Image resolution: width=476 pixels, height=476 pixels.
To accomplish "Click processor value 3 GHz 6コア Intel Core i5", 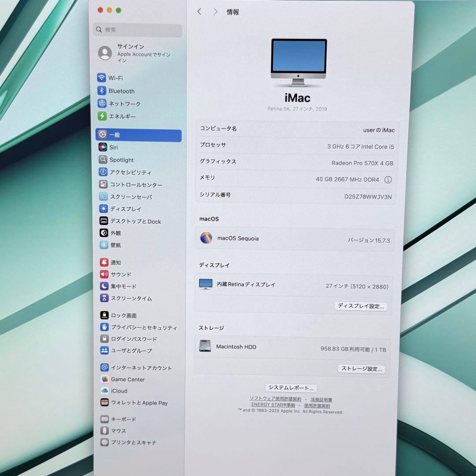I will tap(361, 147).
